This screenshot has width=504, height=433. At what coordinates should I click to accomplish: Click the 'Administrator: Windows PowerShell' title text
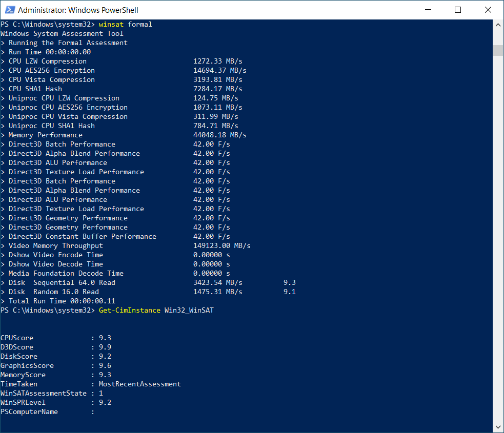[x=78, y=10]
